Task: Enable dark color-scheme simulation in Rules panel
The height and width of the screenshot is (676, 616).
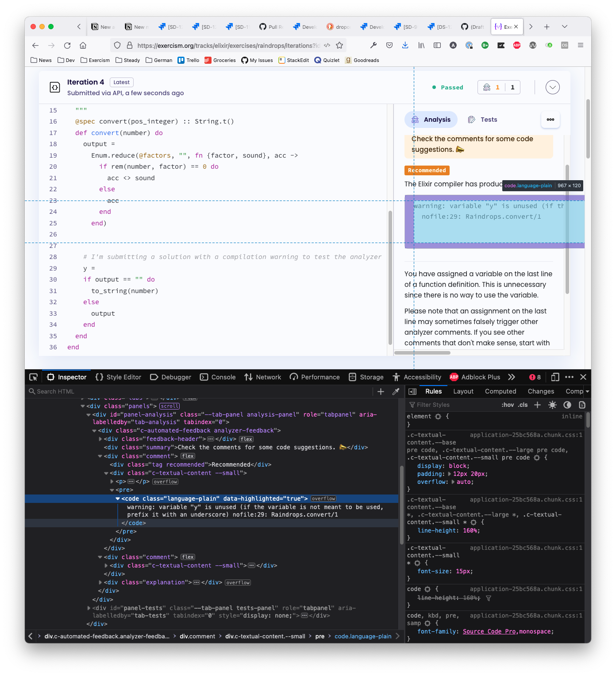Action: 567,404
